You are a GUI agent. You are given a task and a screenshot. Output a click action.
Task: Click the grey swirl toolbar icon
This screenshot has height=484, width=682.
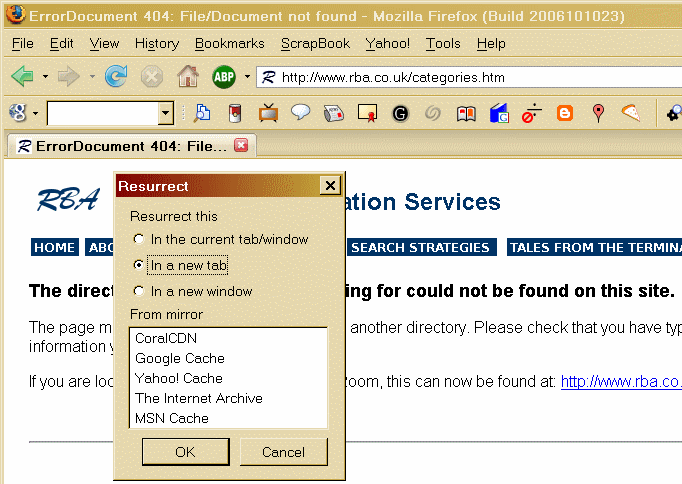click(x=433, y=113)
